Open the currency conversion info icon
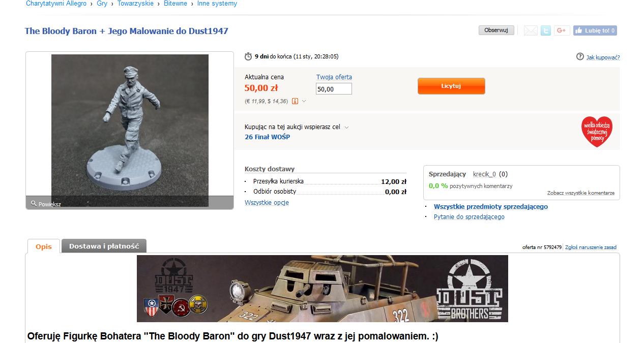 coord(295,101)
